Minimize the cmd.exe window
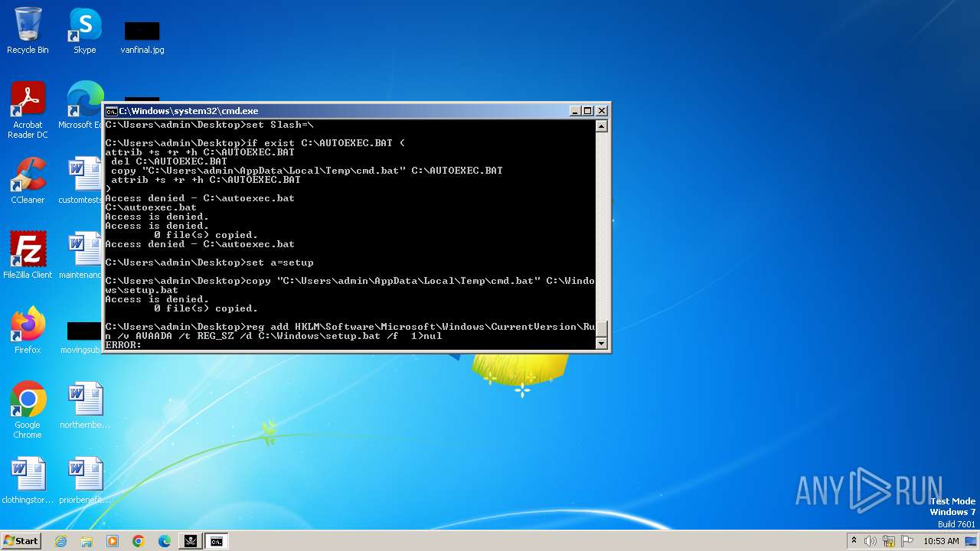 click(575, 111)
